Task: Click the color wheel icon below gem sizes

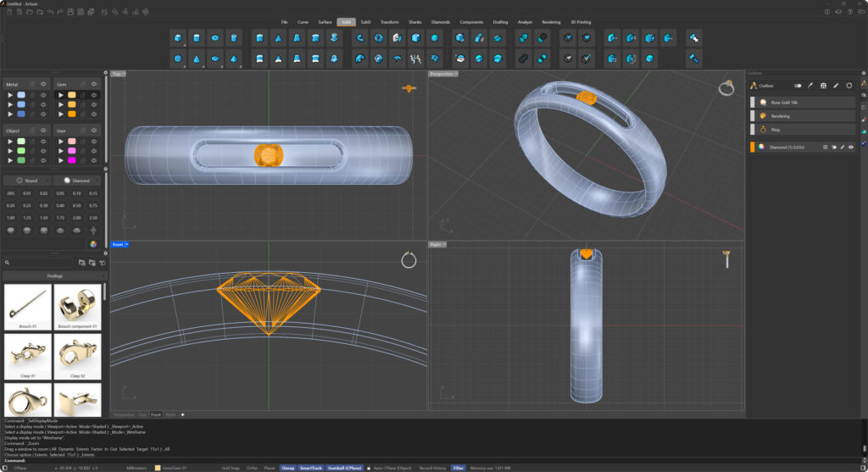Action: (93, 243)
